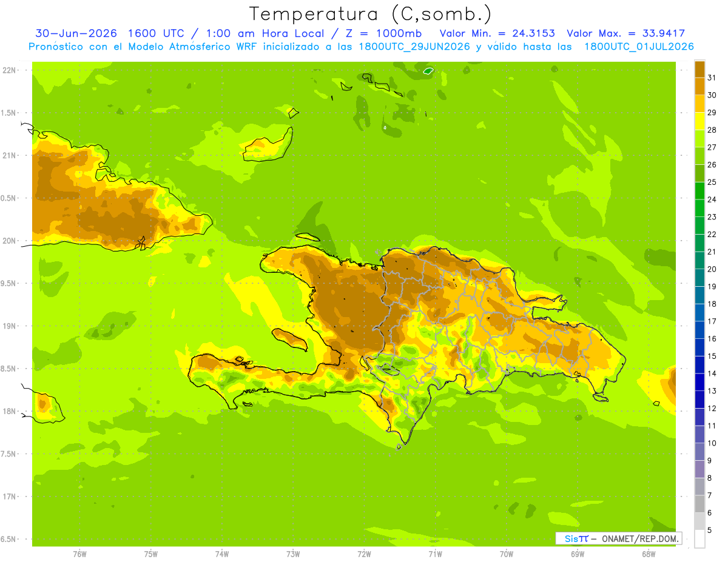Select the "30-Jun-2026" forecast date text
The height and width of the screenshot is (562, 728).
75,33
